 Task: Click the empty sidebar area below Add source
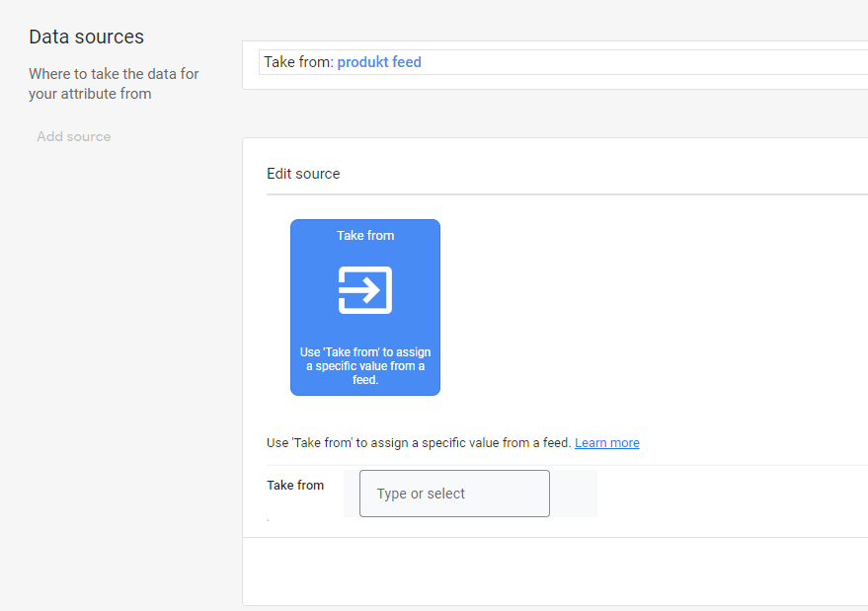point(109,375)
